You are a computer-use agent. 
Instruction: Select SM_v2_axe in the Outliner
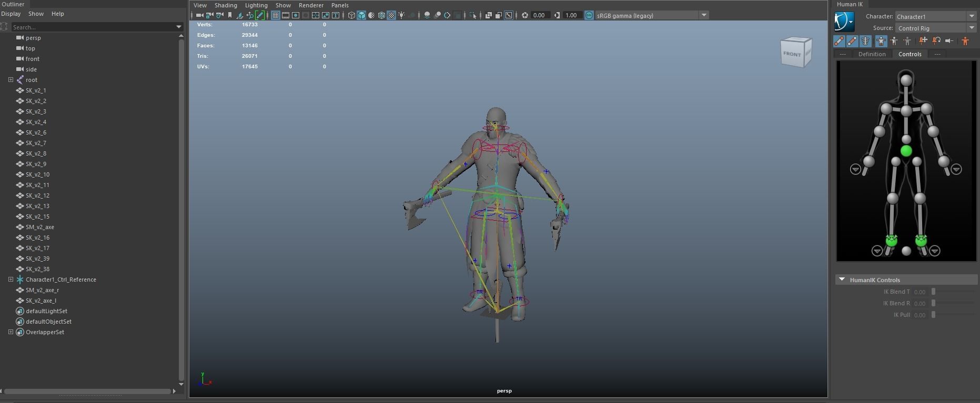[40, 227]
